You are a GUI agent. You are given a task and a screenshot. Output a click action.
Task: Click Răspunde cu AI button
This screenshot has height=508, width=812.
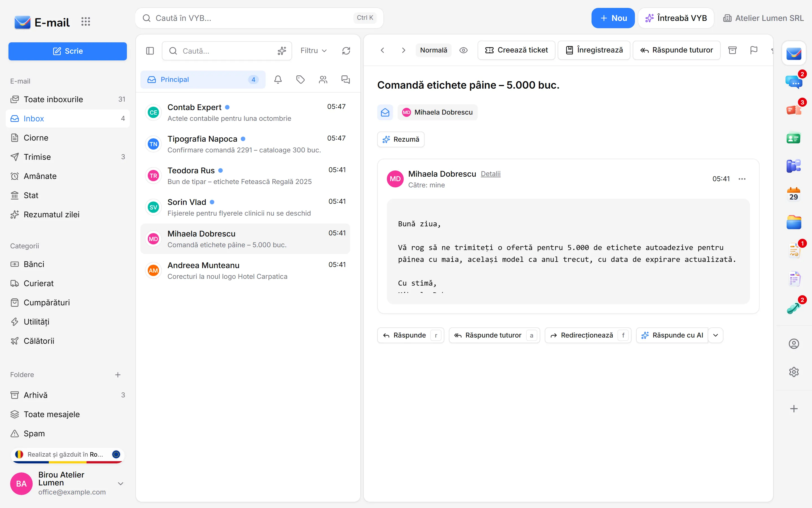pos(672,335)
